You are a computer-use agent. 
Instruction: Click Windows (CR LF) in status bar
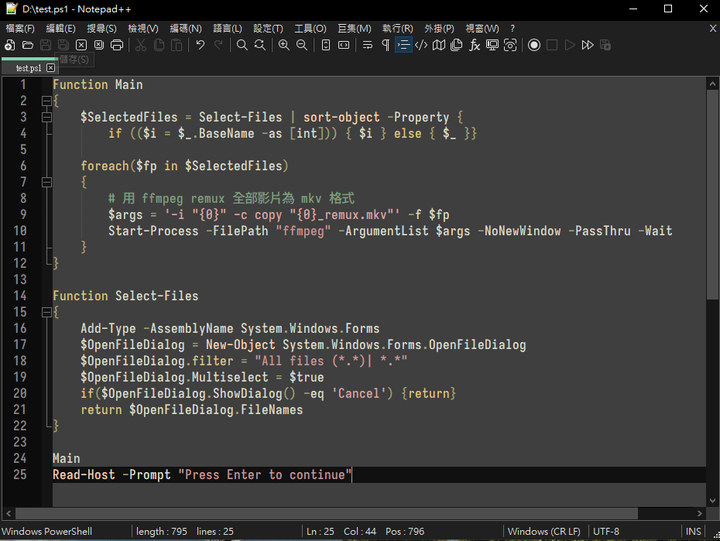pyautogui.click(x=544, y=531)
